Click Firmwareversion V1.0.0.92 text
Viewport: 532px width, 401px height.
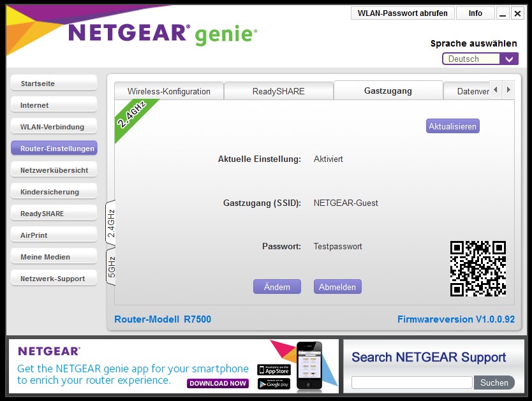click(456, 319)
